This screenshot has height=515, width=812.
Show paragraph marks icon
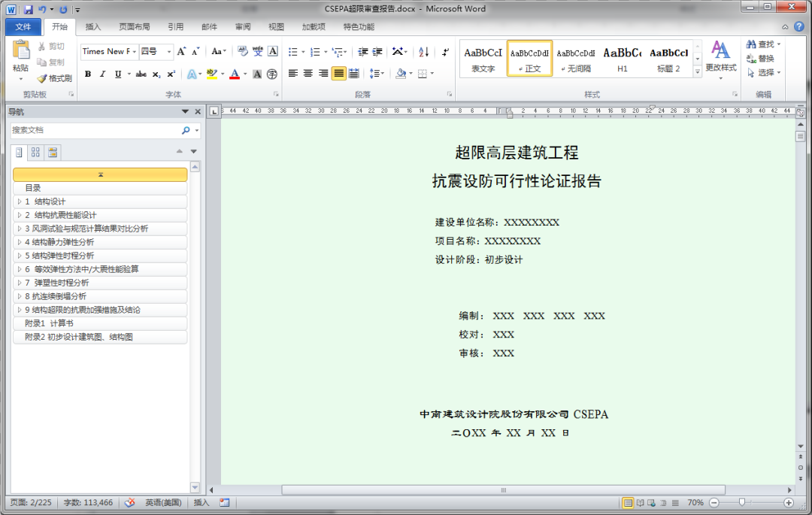(x=445, y=52)
